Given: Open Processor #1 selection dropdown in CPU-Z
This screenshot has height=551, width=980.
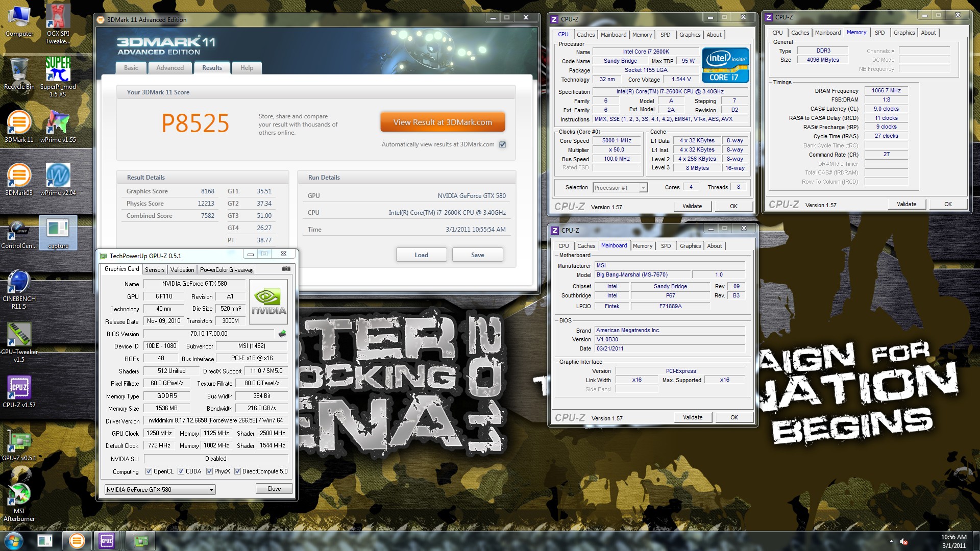Looking at the screenshot, I should [620, 188].
